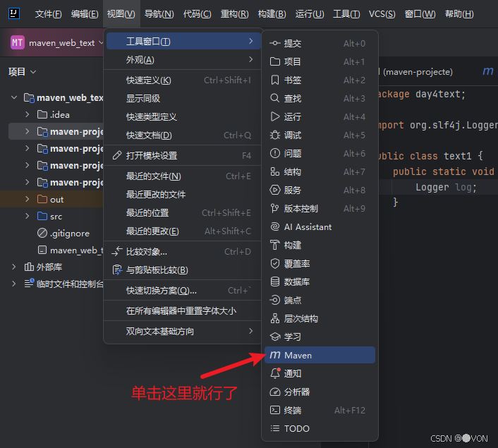
Task: Open the 构建(B) menu
Action: point(272,14)
